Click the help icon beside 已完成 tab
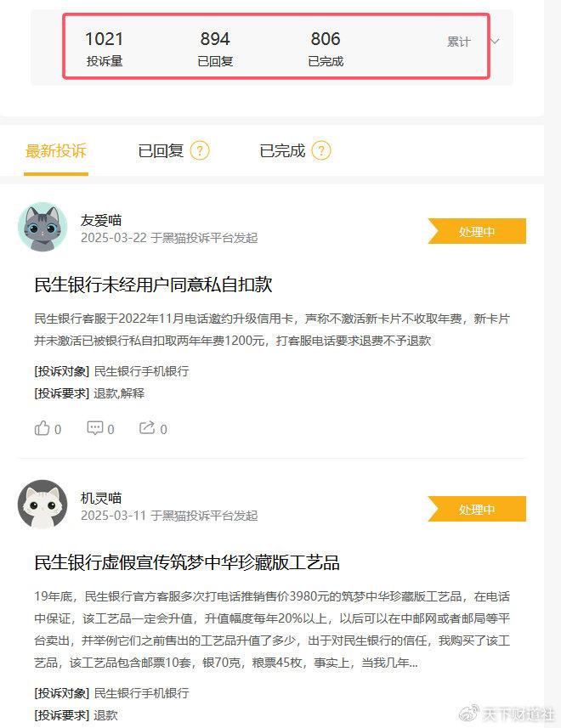This screenshot has height=728, width=561. point(321,151)
